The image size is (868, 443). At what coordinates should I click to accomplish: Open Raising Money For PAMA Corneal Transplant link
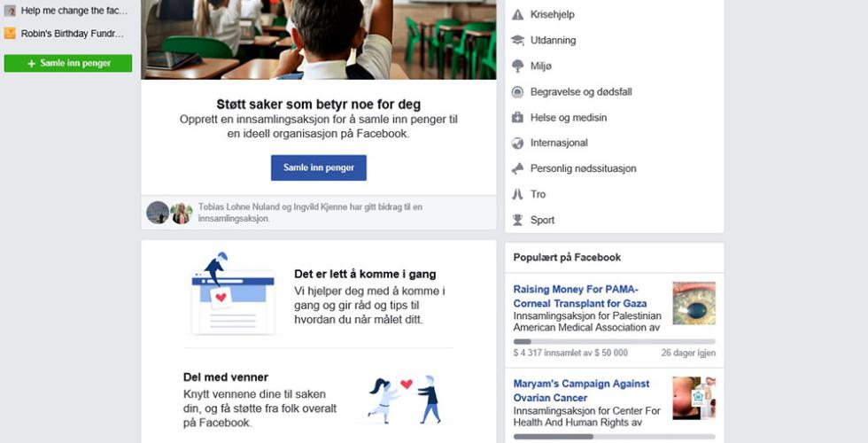coord(579,296)
